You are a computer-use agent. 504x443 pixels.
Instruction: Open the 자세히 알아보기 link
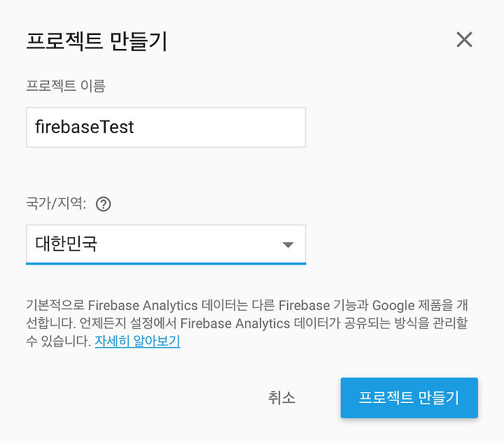click(137, 341)
